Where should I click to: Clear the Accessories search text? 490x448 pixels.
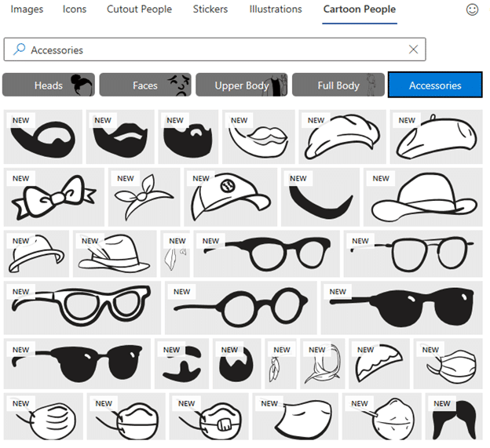[x=413, y=49]
